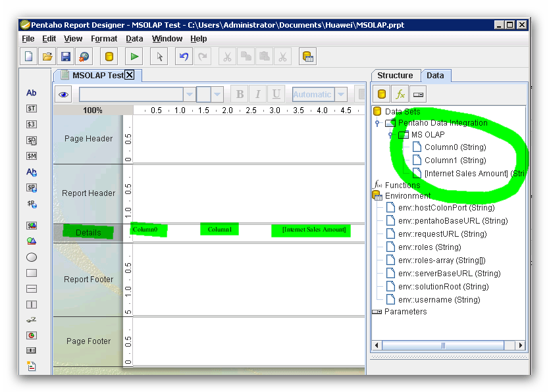
Task: Add parameter icon in Data panel
Action: coord(418,94)
